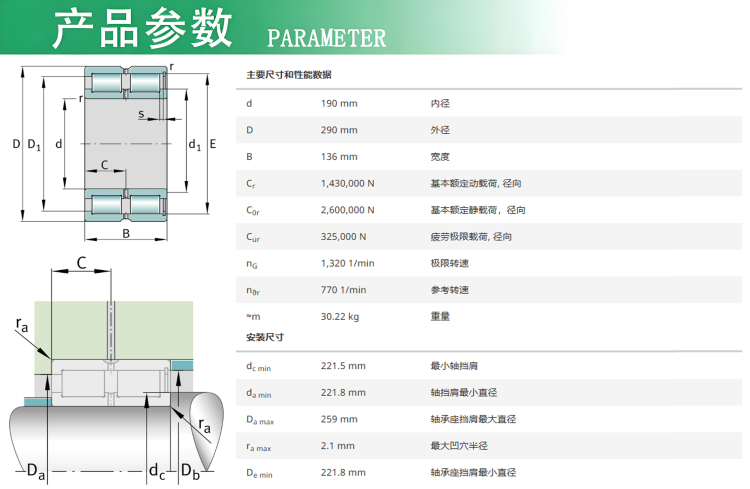Click the ra max symbol in the table
Viewport: 750px width, 489px height.
click(259, 447)
